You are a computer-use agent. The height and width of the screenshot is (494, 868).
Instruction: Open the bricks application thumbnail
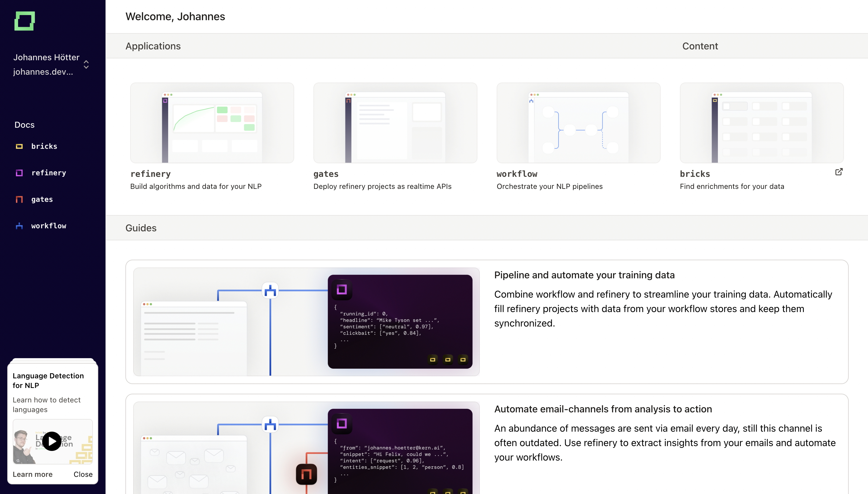pos(762,123)
